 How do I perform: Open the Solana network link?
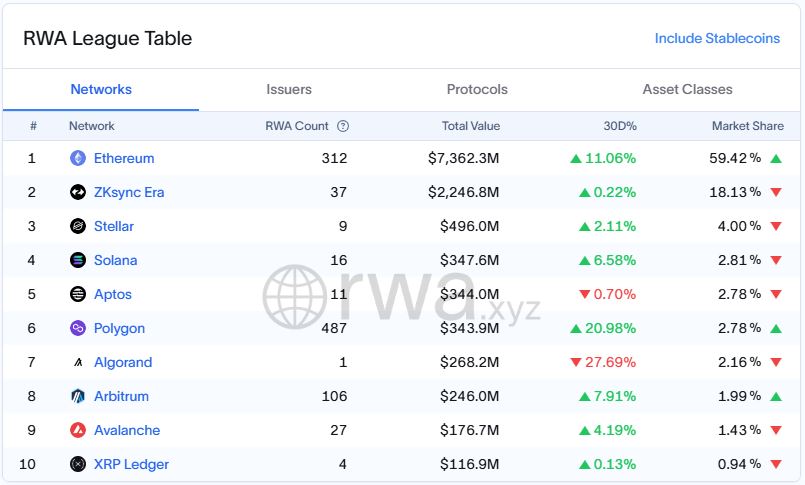pos(116,260)
